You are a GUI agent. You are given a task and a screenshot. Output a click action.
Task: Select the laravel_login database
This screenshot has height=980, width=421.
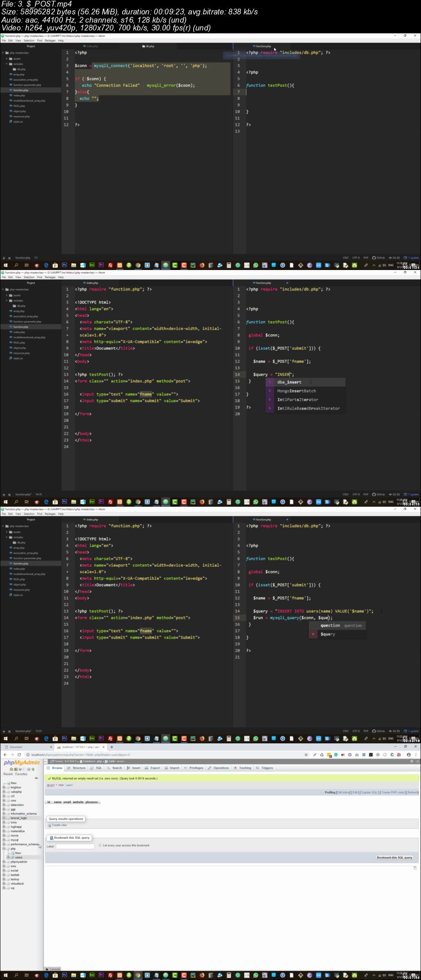[x=19, y=818]
